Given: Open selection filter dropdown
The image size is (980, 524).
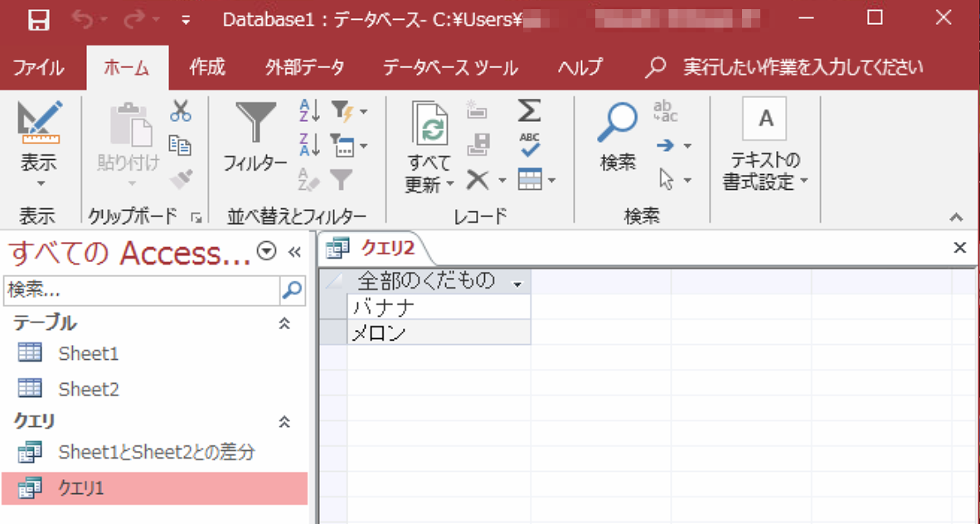Looking at the screenshot, I should coord(349,111).
